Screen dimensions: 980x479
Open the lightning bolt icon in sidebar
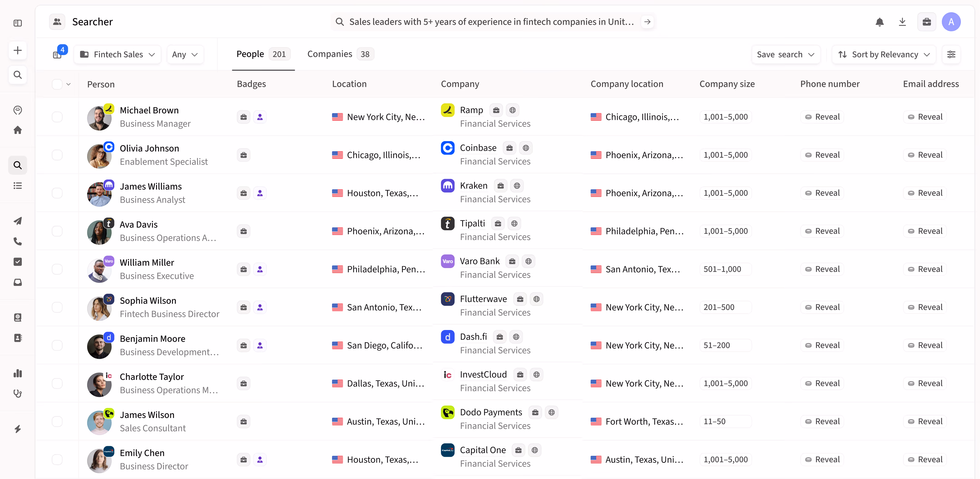(17, 429)
